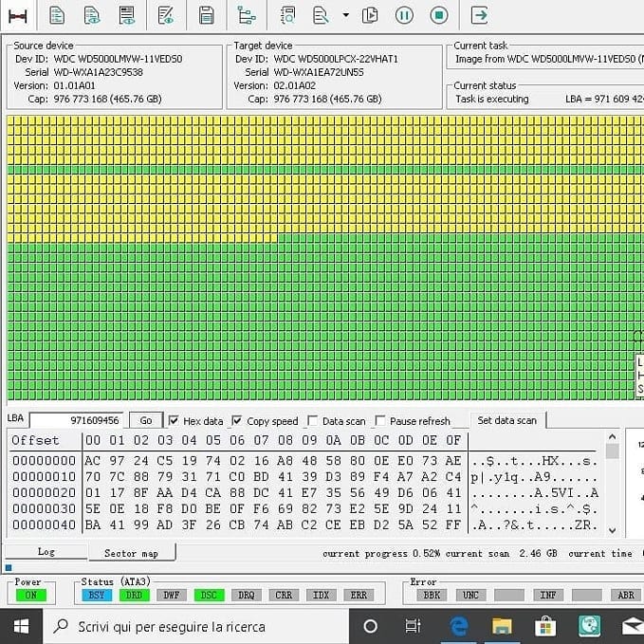Click the list preview eye icon
The width and height of the screenshot is (644, 644).
click(x=127, y=15)
